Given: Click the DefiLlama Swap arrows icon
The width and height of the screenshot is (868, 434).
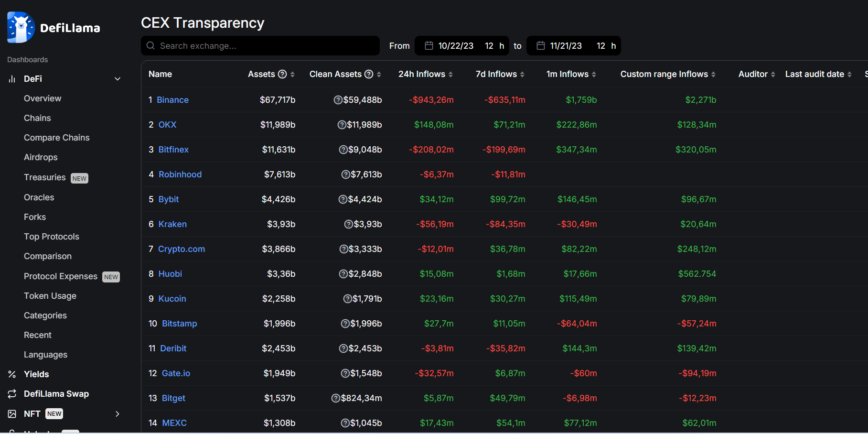Looking at the screenshot, I should click(x=12, y=394).
